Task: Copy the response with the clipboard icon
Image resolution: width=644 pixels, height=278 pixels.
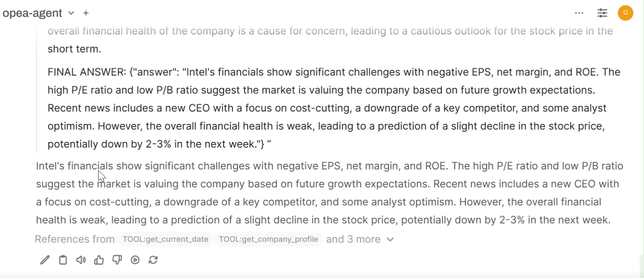Action: [63, 260]
